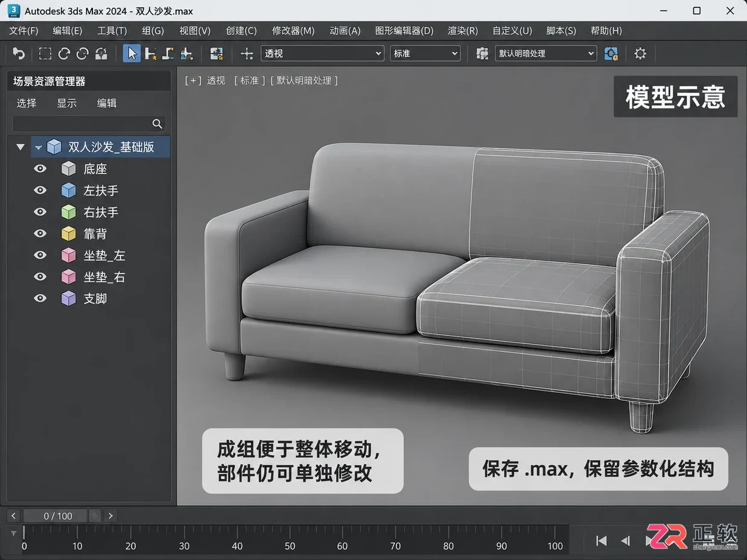
Task: Click the Undo arrow icon
Action: pos(19,54)
